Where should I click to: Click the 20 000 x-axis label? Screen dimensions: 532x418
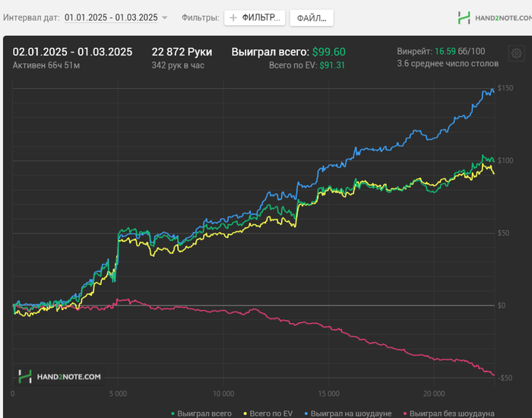pyautogui.click(x=434, y=394)
